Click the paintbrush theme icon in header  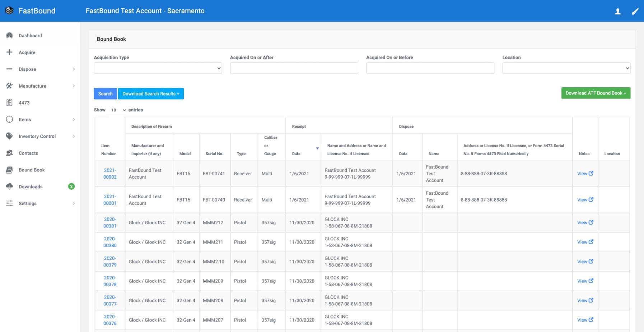pos(635,11)
